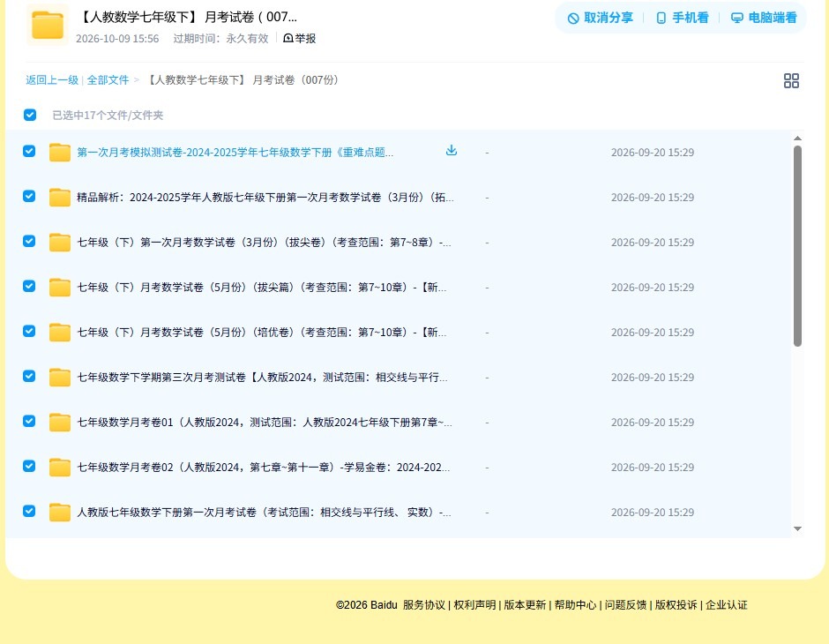This screenshot has height=644, width=829.
Task: Open 月考数学试卷（5月份）（培优卷） folder
Action: [261, 332]
